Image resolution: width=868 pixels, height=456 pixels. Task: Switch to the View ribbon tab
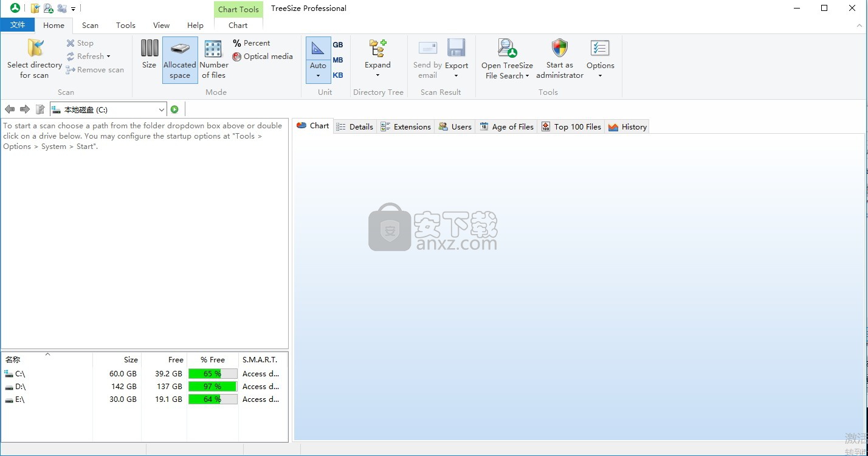161,26
